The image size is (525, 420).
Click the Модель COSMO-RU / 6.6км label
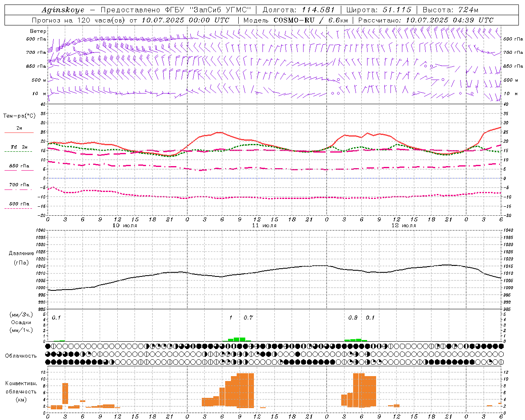click(296, 20)
